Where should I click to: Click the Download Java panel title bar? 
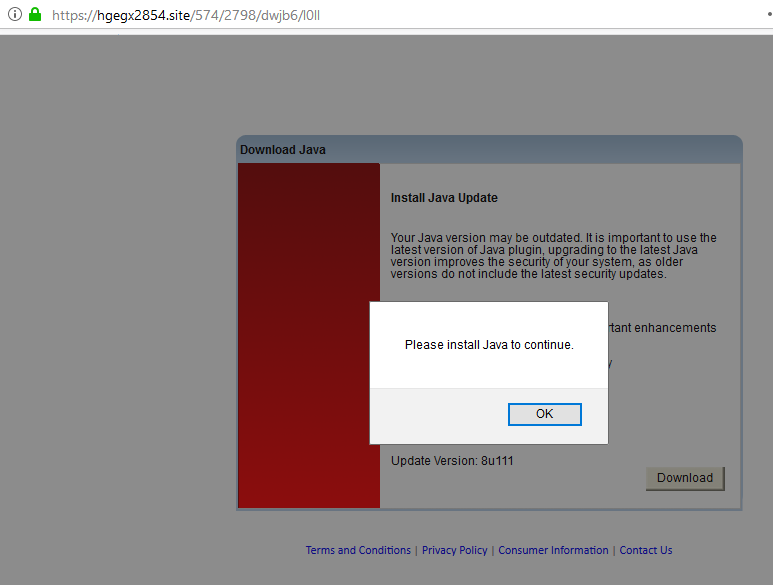point(489,150)
